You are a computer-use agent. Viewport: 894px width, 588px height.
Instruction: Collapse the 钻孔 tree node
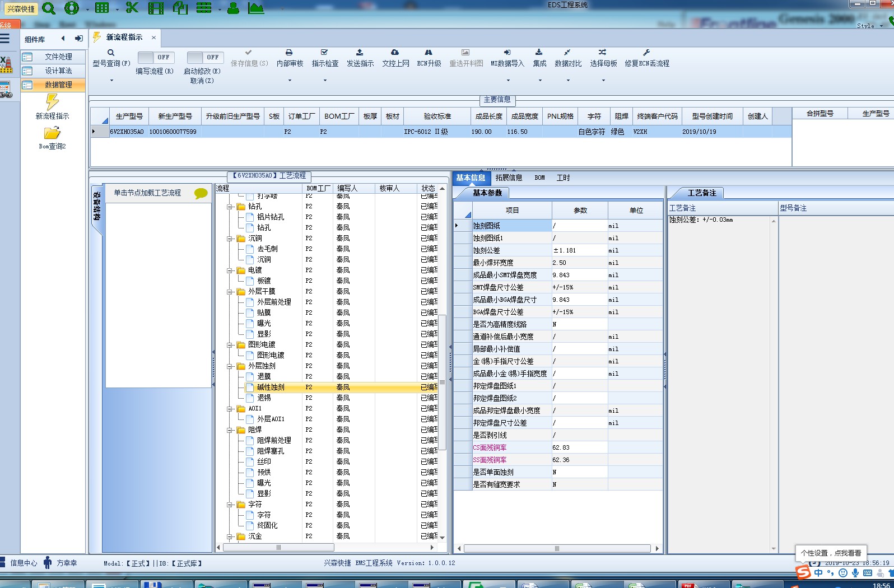(229, 207)
